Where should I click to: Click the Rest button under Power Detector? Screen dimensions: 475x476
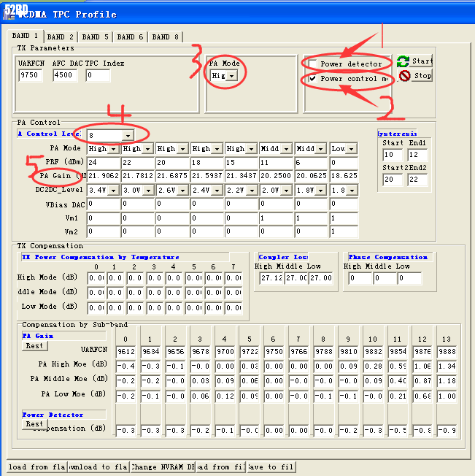tap(34, 424)
